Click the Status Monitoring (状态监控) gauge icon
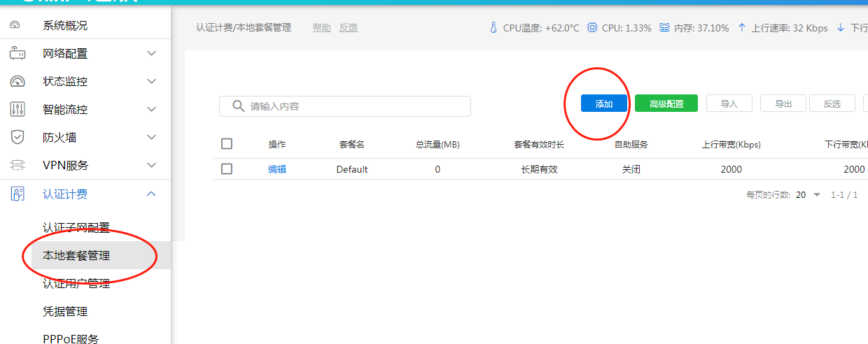The image size is (868, 344). click(x=17, y=82)
